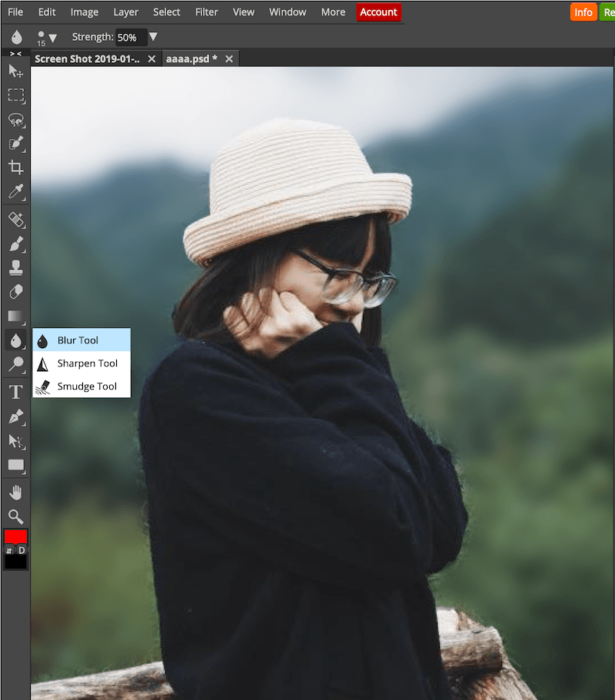Reset colors with the D button
This screenshot has height=700, width=615.
[x=22, y=550]
